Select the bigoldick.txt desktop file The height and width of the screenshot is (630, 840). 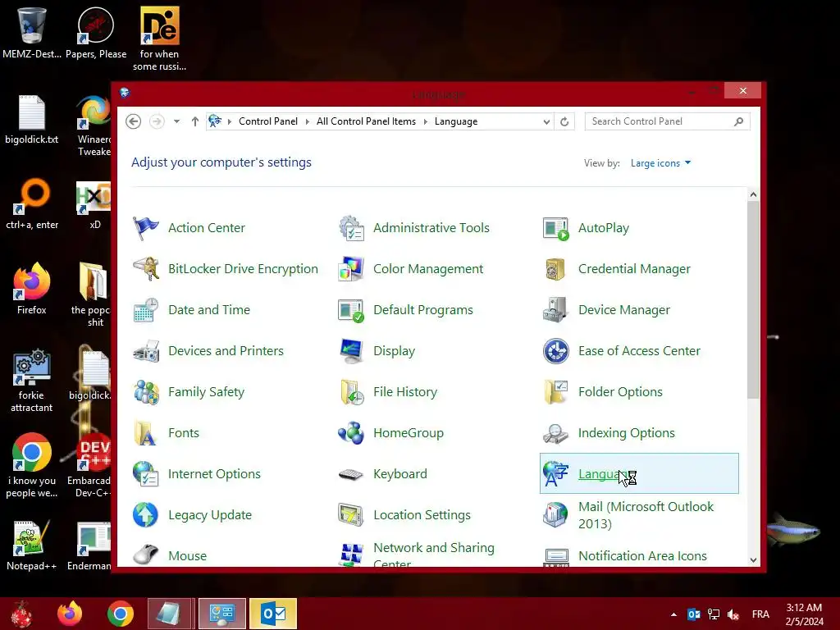pos(32,120)
